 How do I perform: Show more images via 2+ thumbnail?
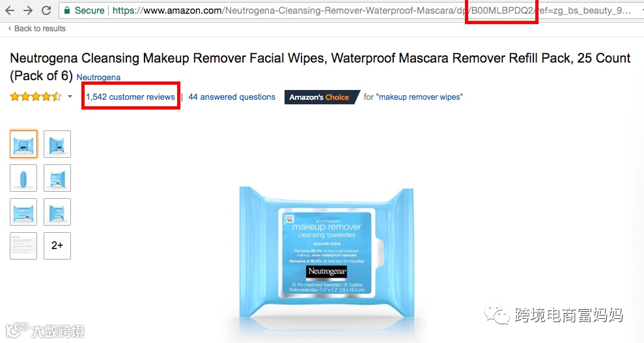[x=57, y=246]
